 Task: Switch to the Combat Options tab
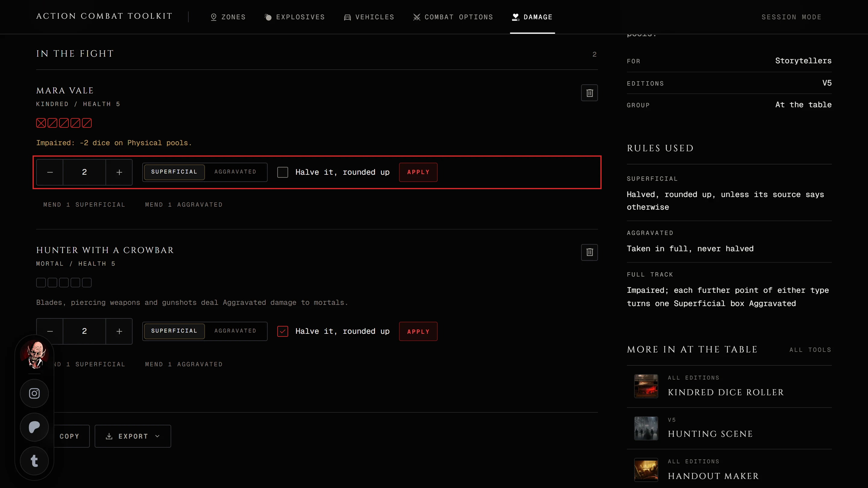point(453,17)
